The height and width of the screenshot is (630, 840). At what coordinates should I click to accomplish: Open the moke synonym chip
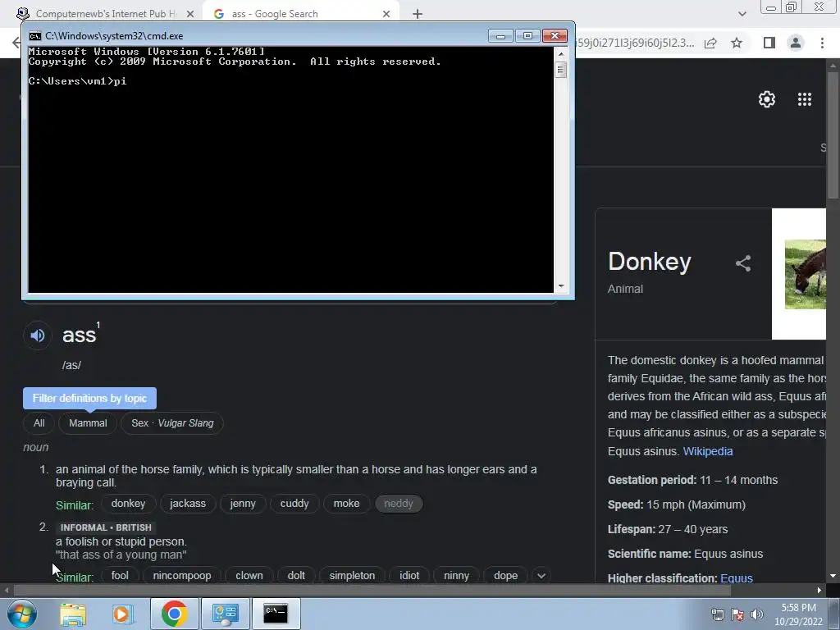tap(347, 504)
